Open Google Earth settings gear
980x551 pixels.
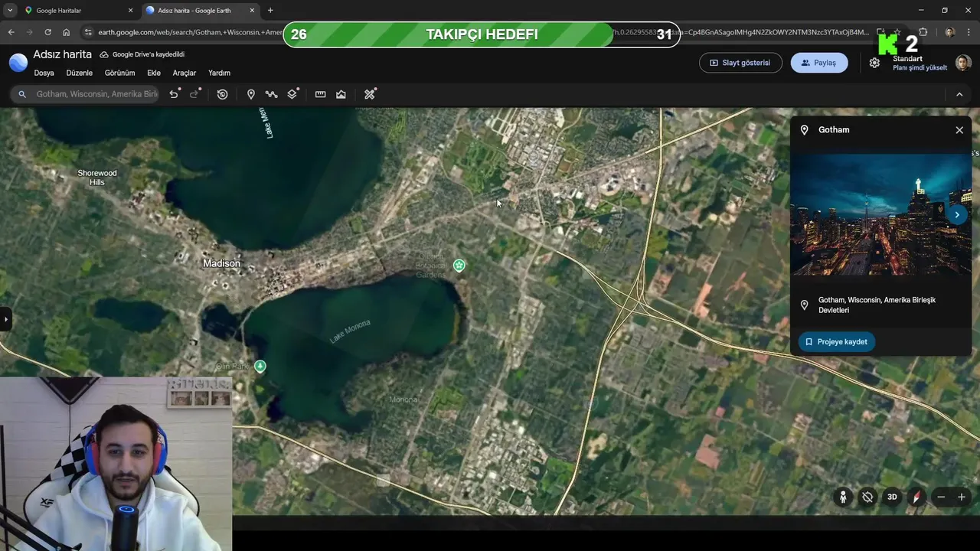[x=874, y=63]
